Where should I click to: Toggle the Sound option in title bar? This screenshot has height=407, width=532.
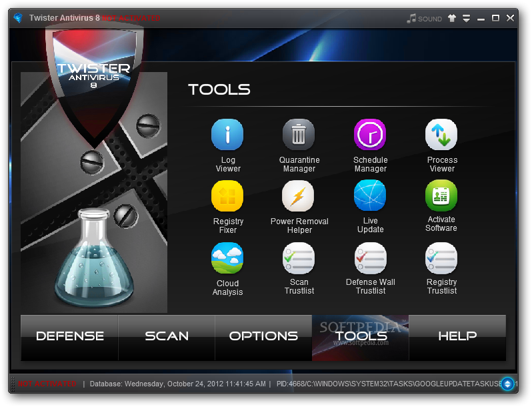[425, 19]
